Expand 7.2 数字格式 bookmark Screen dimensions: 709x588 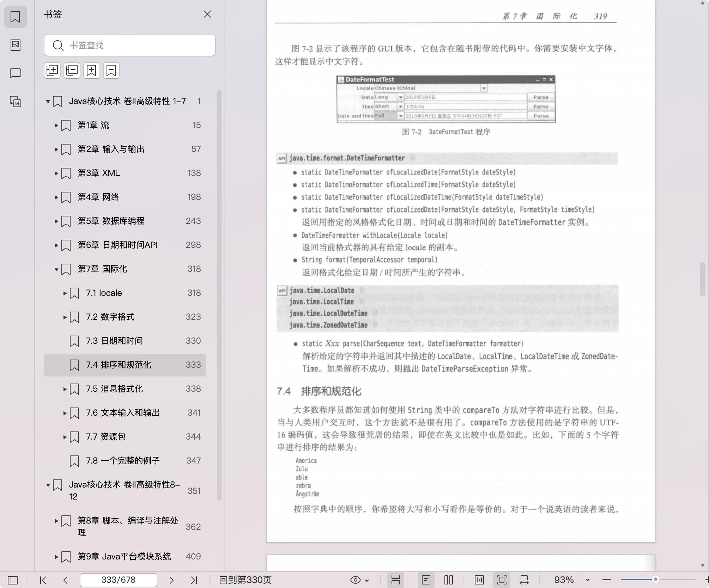coord(65,317)
